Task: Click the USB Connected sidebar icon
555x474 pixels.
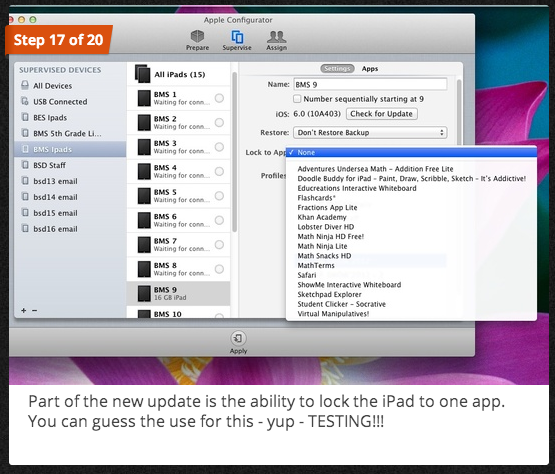Action: point(25,101)
